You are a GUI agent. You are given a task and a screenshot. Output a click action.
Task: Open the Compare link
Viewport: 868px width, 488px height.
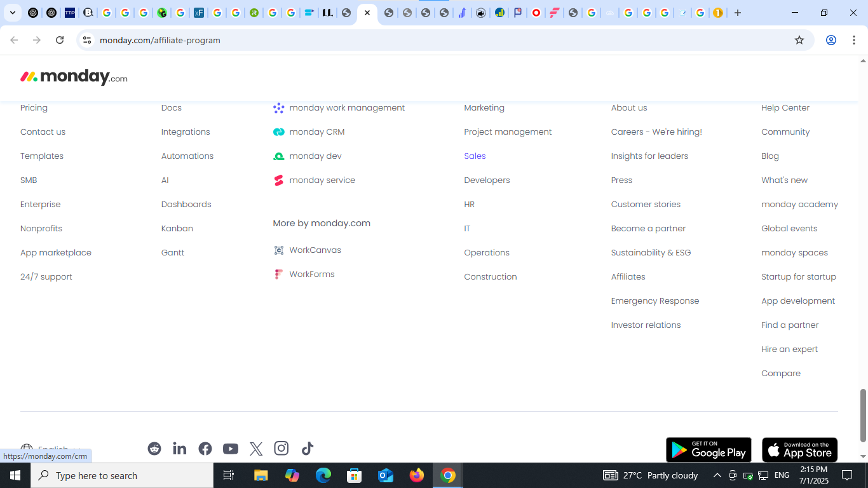pos(781,374)
